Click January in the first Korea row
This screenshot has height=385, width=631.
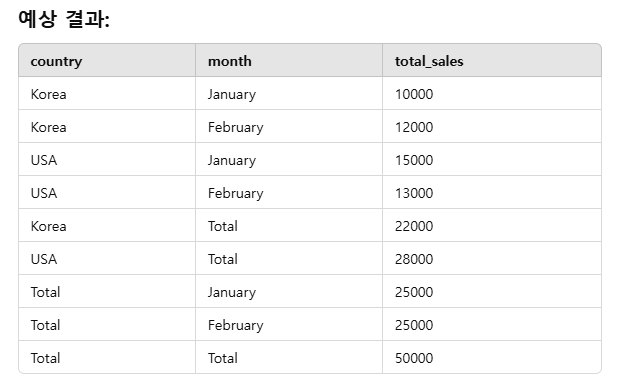(x=232, y=95)
